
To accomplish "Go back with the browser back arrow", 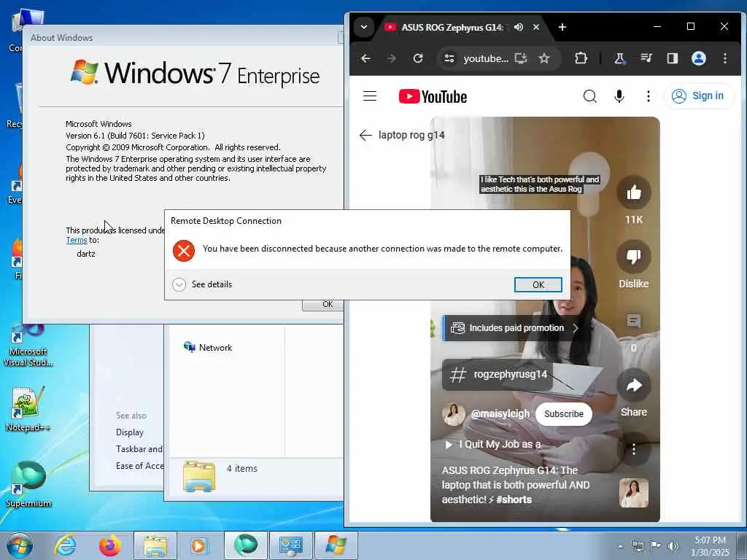I will click(365, 58).
